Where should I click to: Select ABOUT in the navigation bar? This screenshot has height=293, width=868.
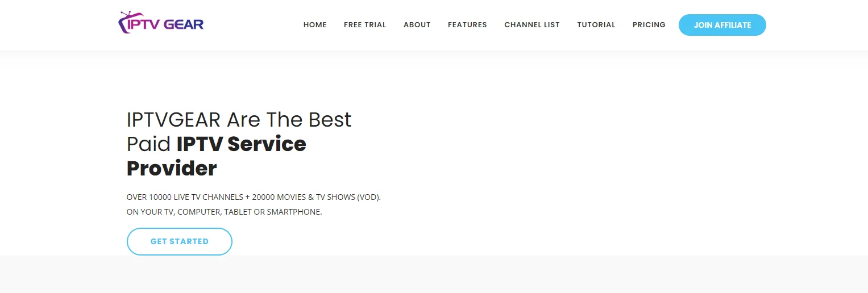pos(417,25)
